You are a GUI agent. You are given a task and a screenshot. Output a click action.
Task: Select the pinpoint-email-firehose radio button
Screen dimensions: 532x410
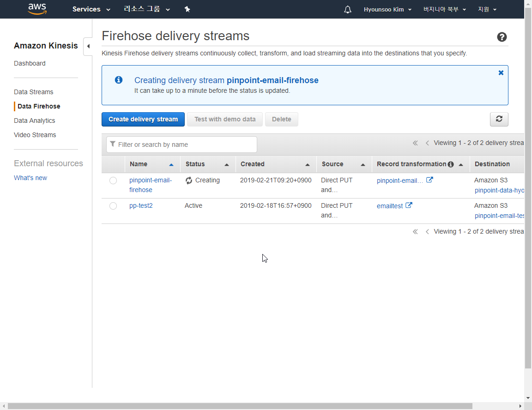pos(113,181)
